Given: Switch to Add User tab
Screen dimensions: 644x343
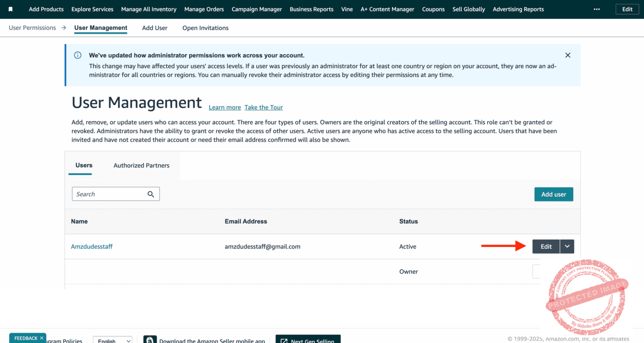Looking at the screenshot, I should [x=155, y=28].
